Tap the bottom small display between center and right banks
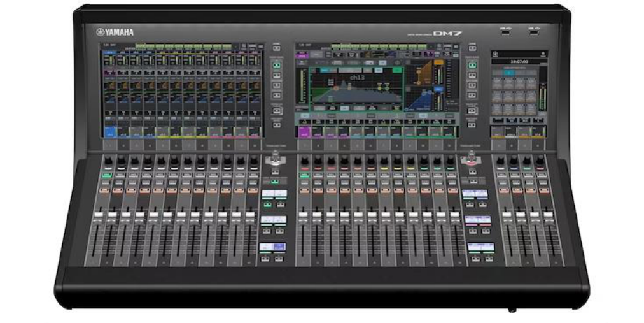 click(481, 247)
